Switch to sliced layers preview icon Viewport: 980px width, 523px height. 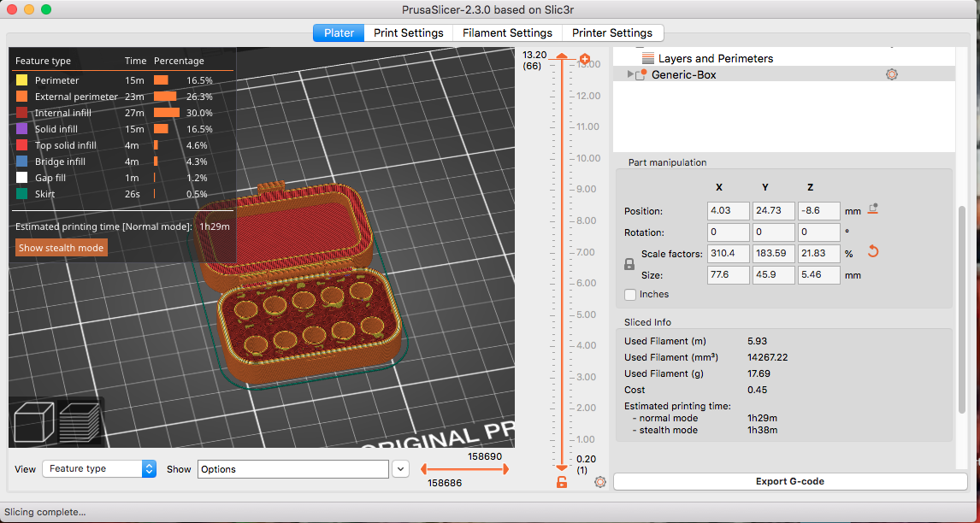[79, 422]
